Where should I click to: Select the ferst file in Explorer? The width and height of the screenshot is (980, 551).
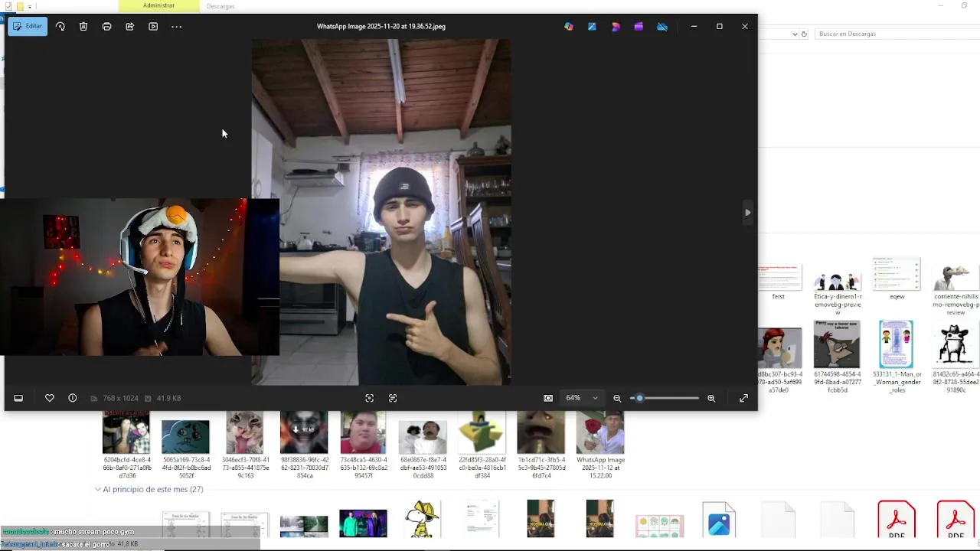click(x=779, y=283)
